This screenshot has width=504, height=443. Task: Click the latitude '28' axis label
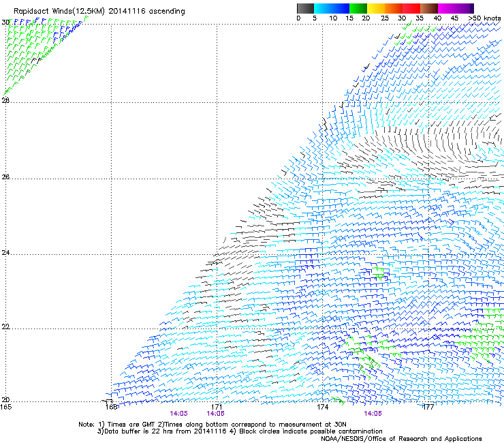tap(5, 100)
